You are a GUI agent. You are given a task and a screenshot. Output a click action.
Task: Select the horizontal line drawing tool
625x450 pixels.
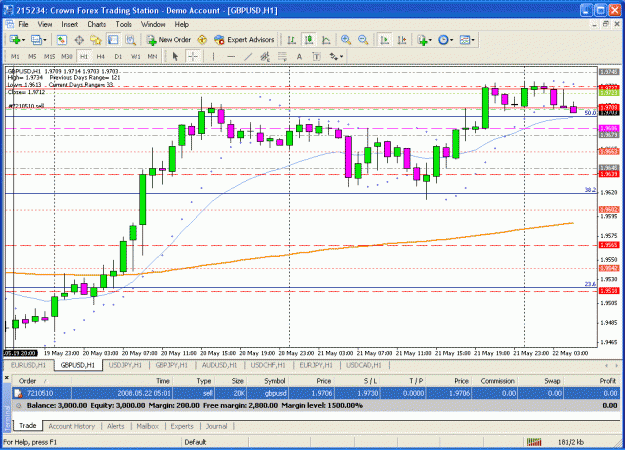point(231,57)
